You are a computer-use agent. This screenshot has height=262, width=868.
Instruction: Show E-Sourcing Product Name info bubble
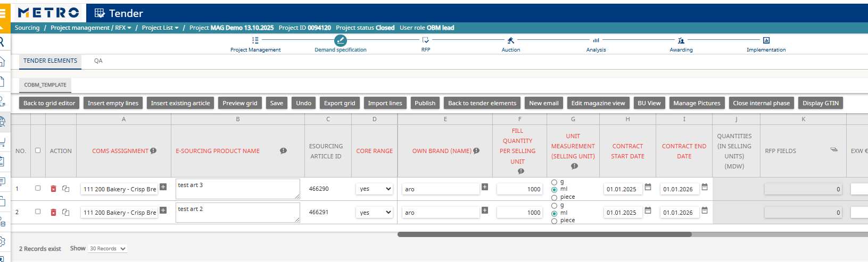coord(284,151)
